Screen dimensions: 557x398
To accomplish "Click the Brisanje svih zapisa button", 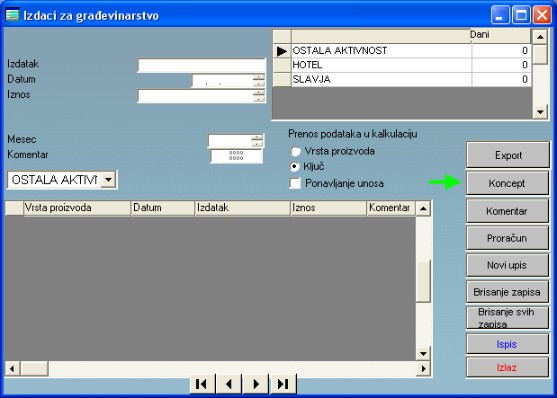I will click(508, 318).
